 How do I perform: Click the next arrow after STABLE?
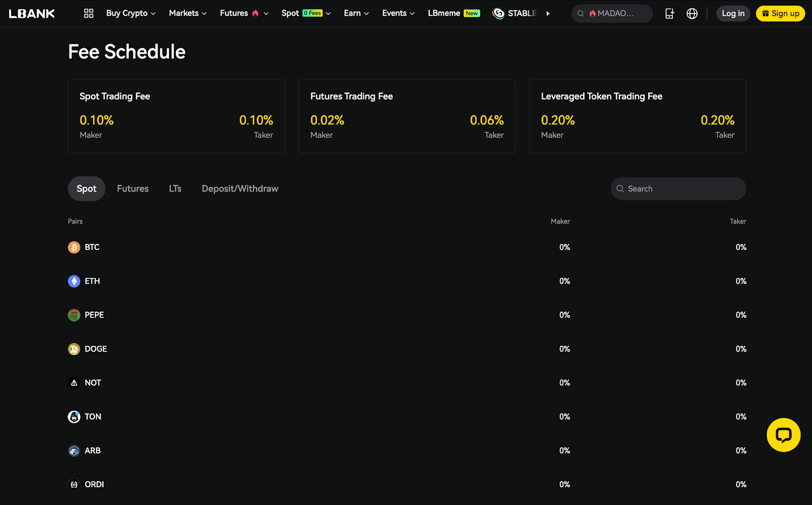click(x=548, y=14)
